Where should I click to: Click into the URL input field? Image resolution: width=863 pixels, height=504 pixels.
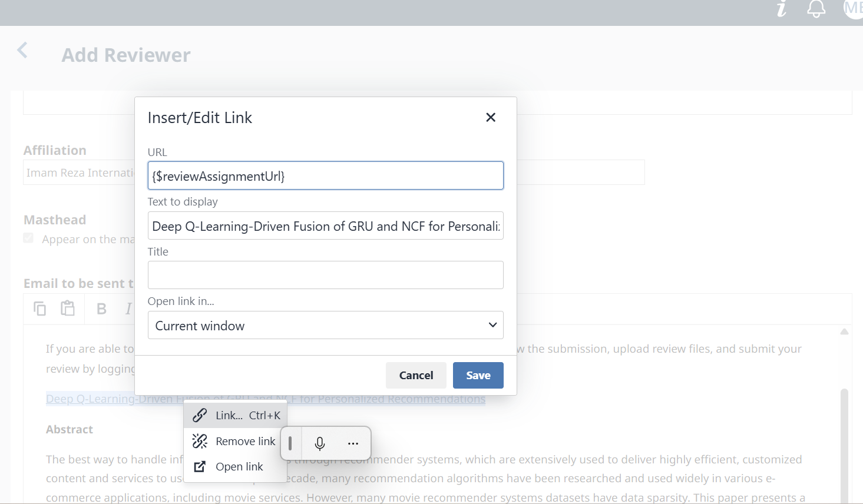(326, 175)
